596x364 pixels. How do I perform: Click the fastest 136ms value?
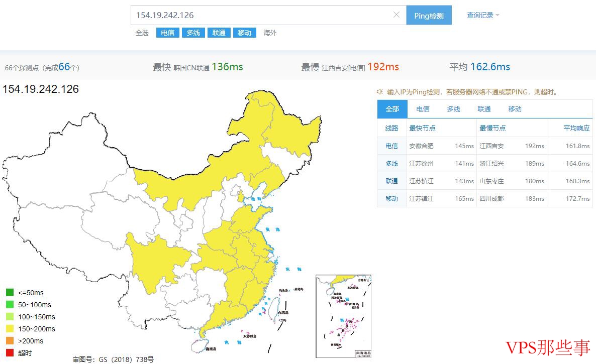(x=227, y=67)
